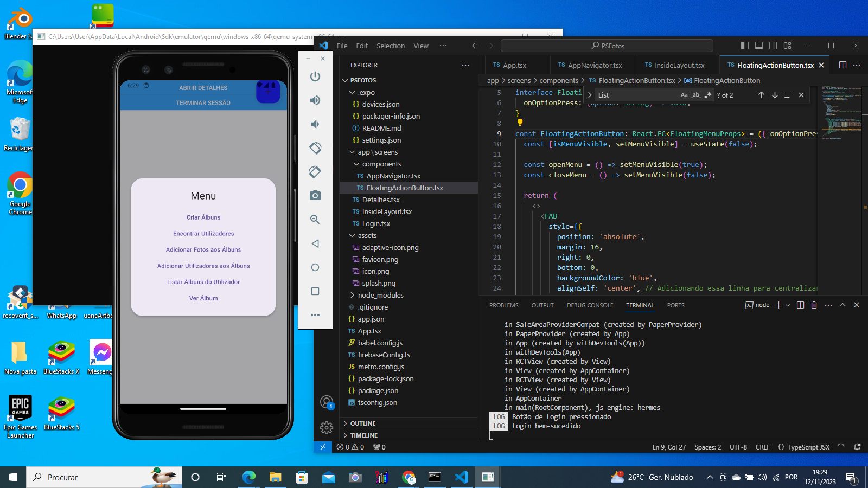Toggle Match Case in find widget
Viewport: 868px width, 488px height.
[x=684, y=95]
